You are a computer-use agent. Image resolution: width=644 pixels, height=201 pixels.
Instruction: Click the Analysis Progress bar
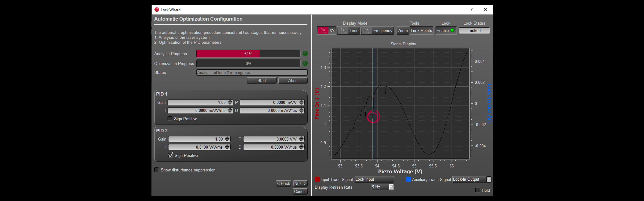(248, 54)
